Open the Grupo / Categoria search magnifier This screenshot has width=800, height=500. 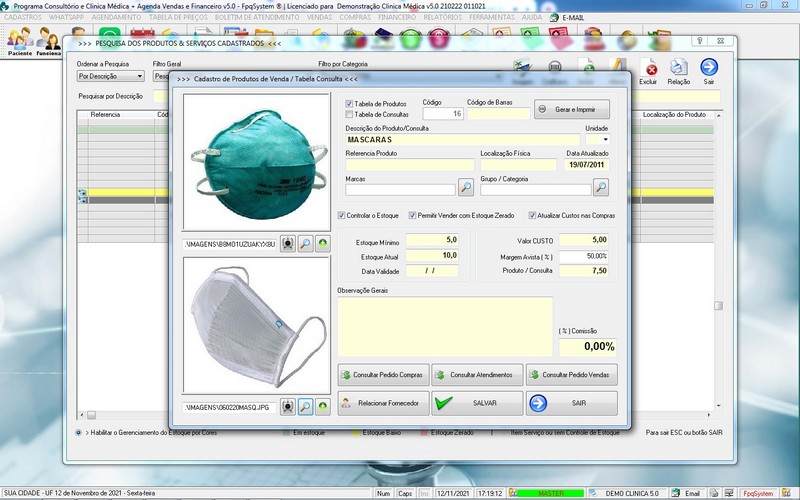click(601, 187)
